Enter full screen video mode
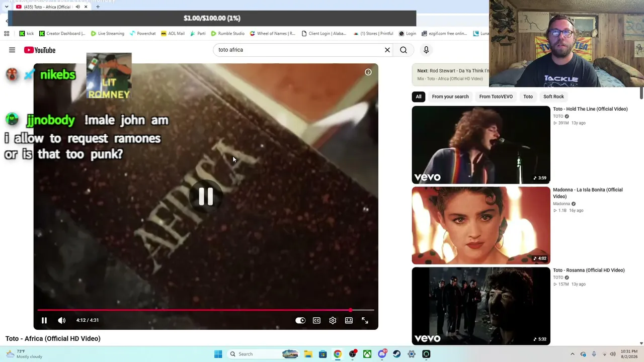 click(x=365, y=320)
